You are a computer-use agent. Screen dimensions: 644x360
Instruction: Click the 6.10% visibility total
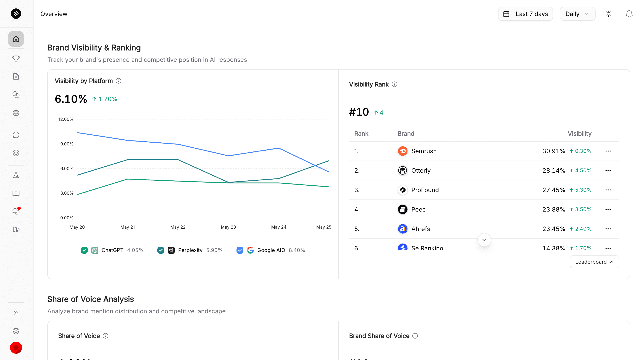[x=71, y=99]
